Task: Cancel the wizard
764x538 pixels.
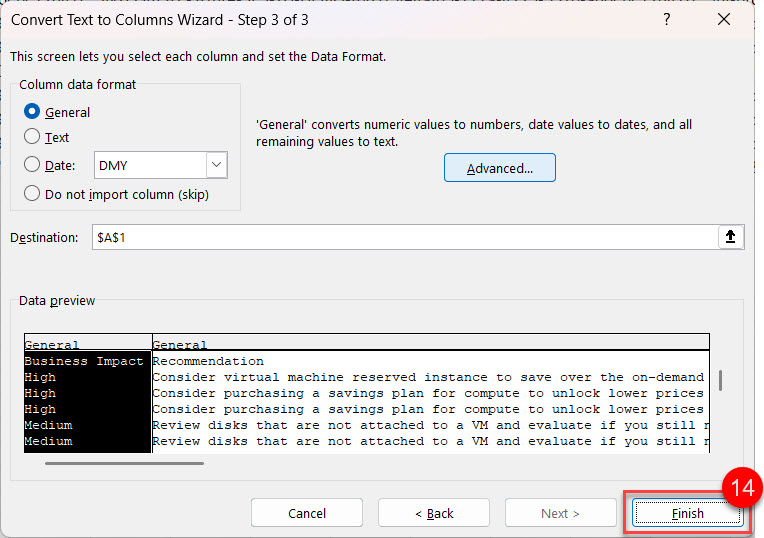Action: 306,513
